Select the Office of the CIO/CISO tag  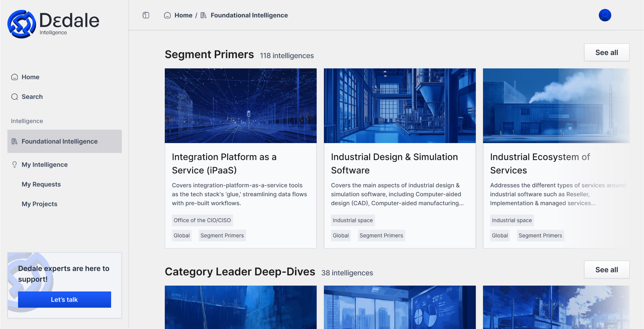202,220
